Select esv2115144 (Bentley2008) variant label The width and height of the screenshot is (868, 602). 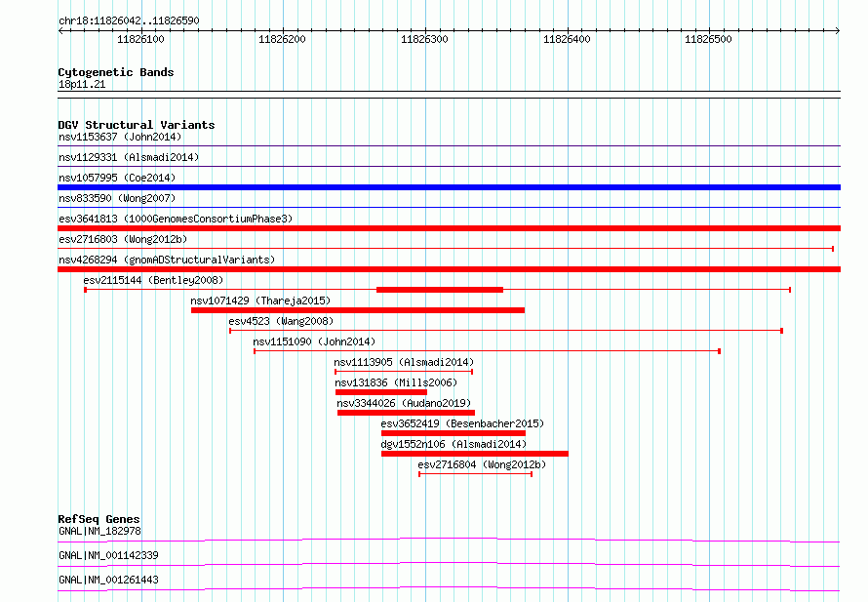pos(153,280)
